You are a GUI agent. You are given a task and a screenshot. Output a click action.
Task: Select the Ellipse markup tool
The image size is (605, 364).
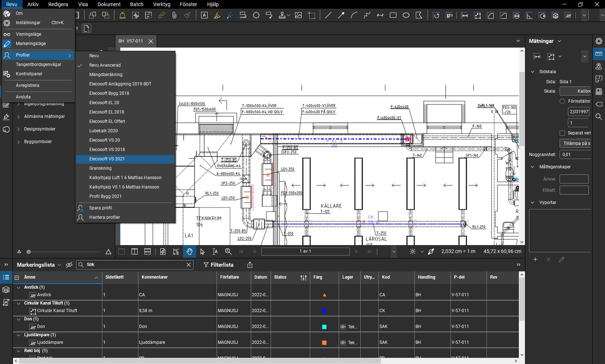406,15
